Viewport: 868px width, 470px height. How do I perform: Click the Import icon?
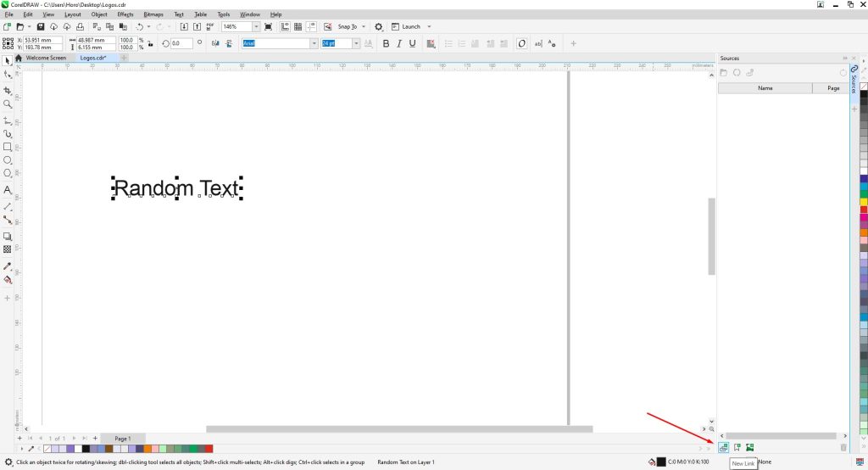pos(184,26)
